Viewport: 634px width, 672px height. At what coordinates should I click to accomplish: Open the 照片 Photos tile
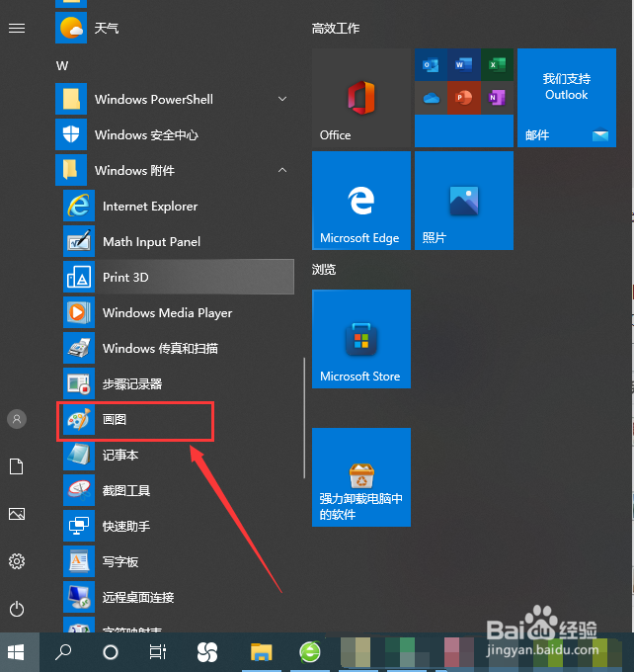coord(464,201)
